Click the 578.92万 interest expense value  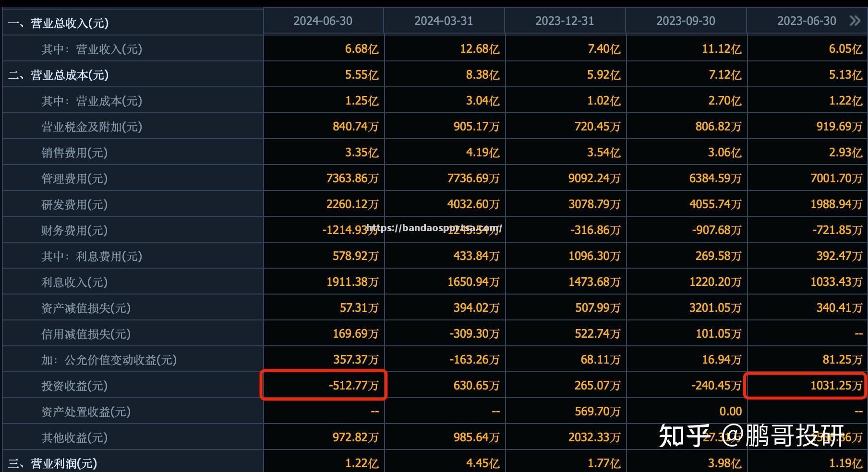(356, 256)
